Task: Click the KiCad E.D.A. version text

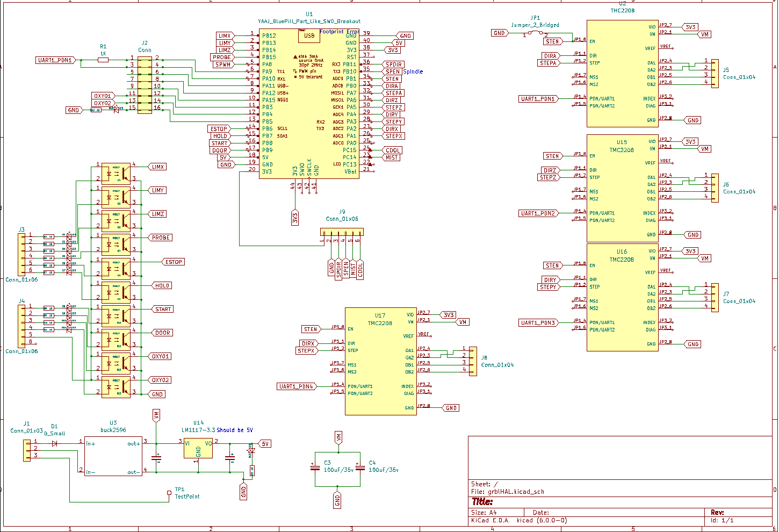Action: click(x=519, y=520)
